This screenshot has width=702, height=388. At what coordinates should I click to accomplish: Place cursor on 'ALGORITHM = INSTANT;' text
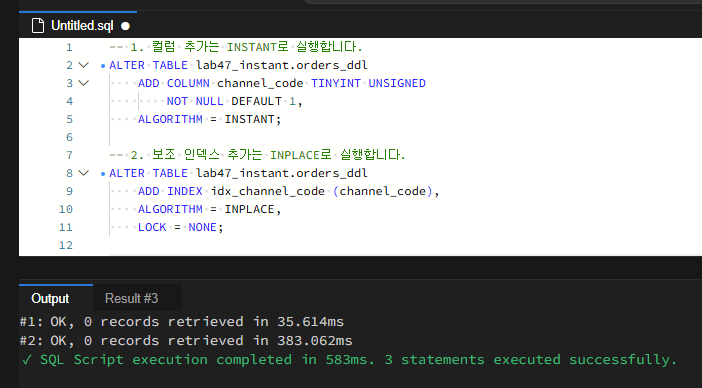pos(210,119)
